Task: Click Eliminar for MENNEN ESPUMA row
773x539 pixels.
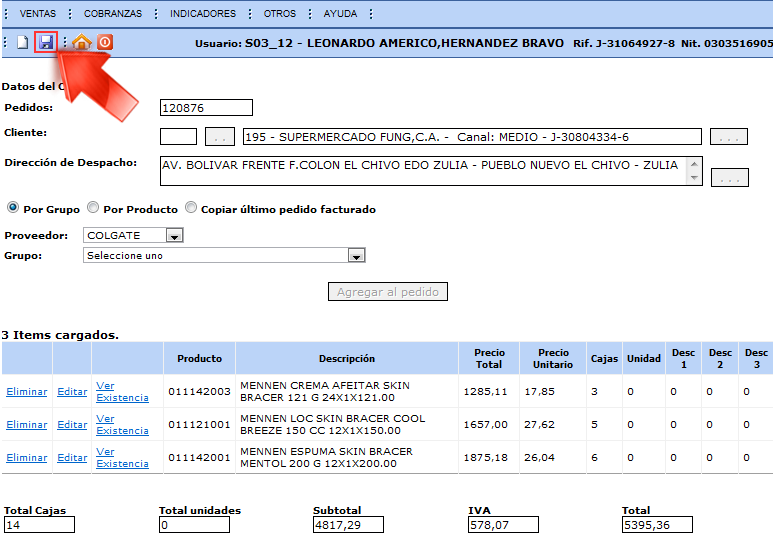Action: (27, 458)
